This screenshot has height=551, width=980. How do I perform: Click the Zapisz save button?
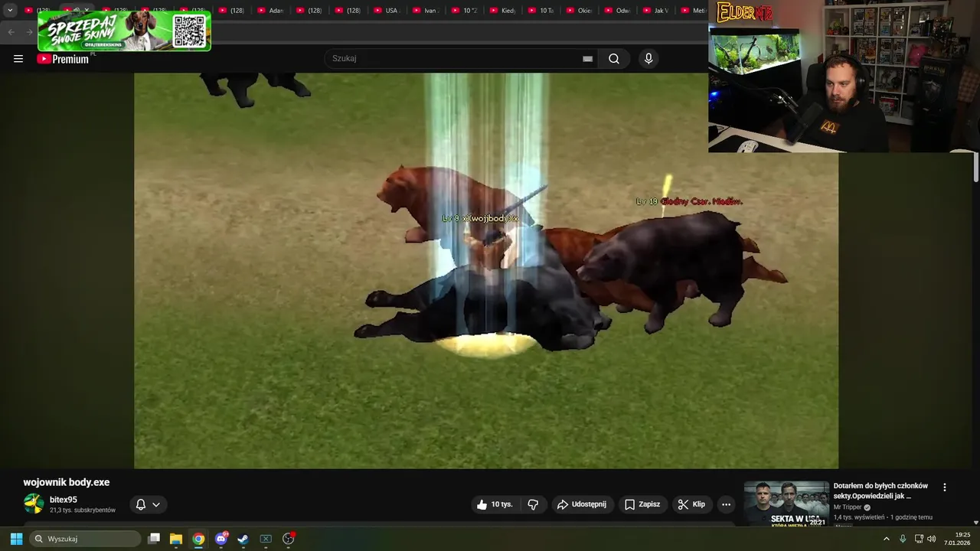coord(642,504)
